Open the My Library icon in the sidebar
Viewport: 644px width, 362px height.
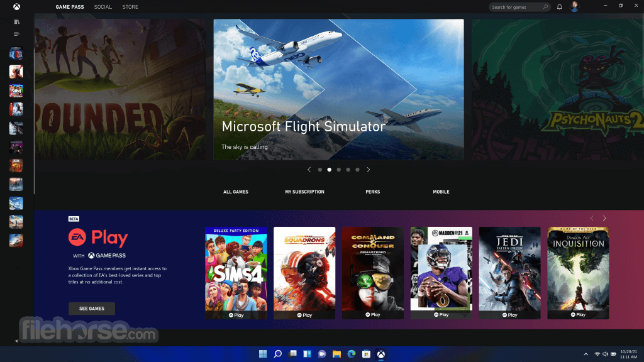(x=16, y=22)
